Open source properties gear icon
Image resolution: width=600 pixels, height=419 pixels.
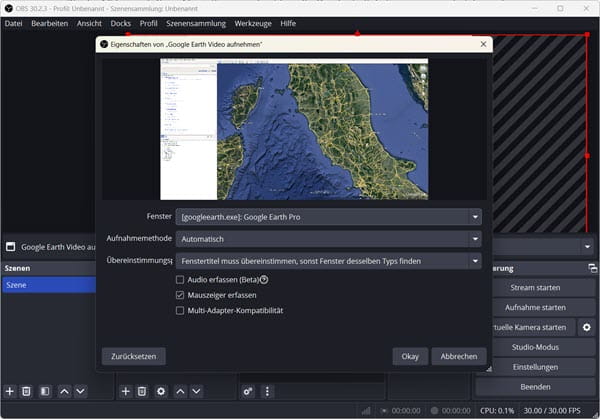pos(160,391)
